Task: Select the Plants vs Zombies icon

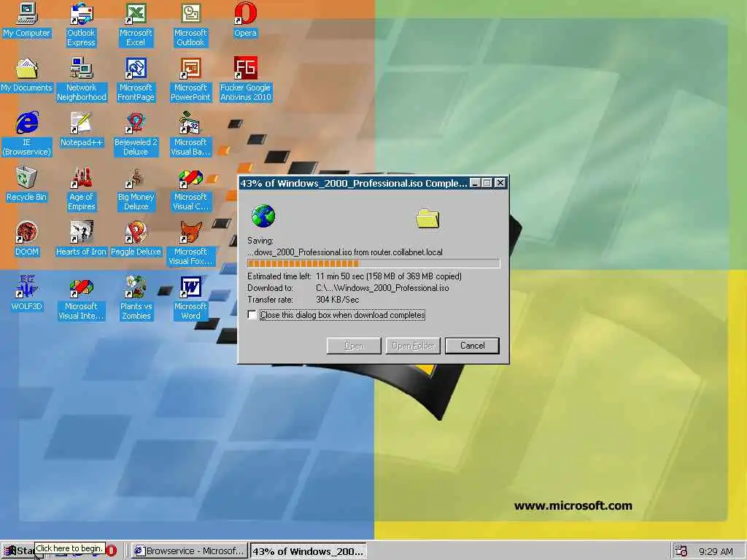Action: click(136, 298)
